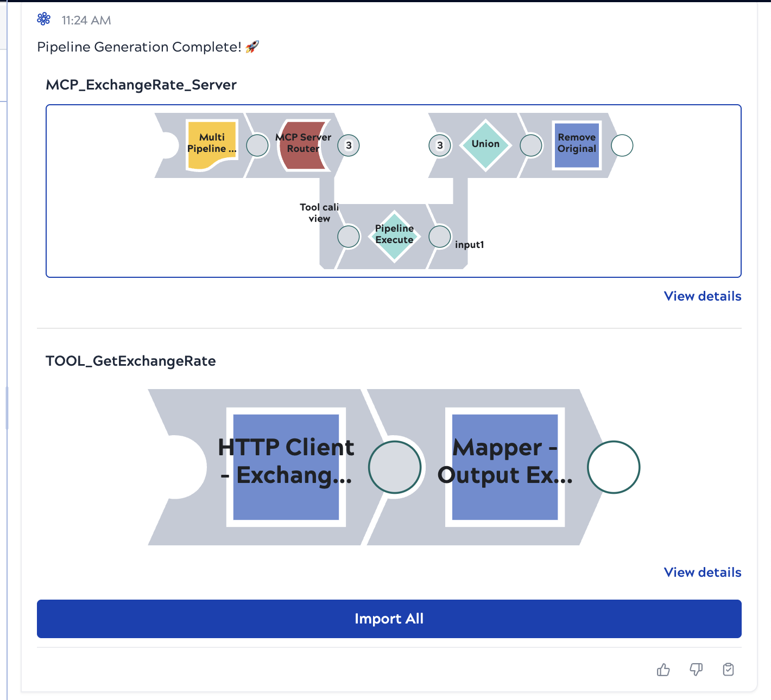Click the assistant snowflake logo icon
This screenshot has width=771, height=700.
[x=44, y=20]
